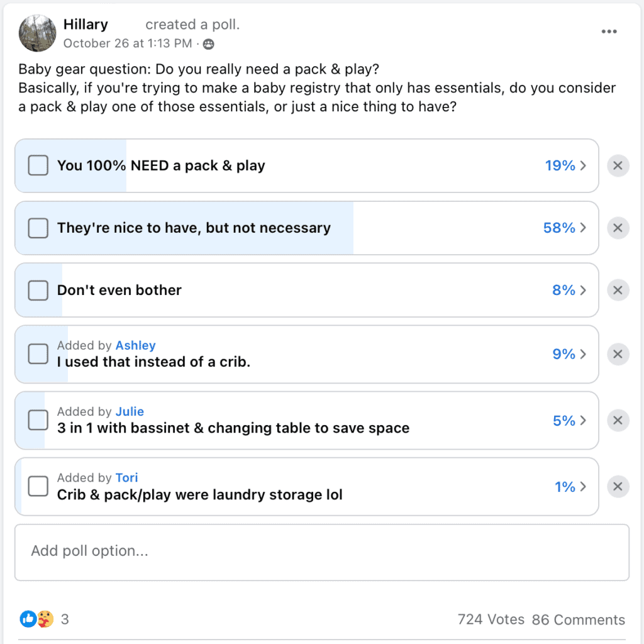Expand voters for the 58% option

coord(565,228)
